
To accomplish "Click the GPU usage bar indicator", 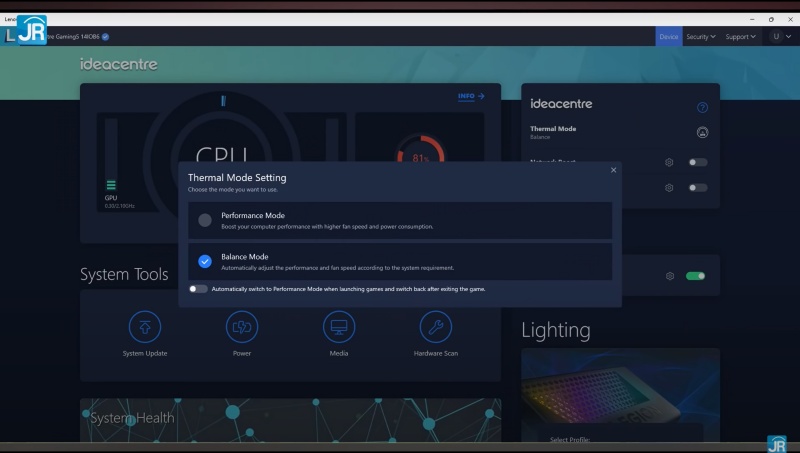I will click(111, 155).
